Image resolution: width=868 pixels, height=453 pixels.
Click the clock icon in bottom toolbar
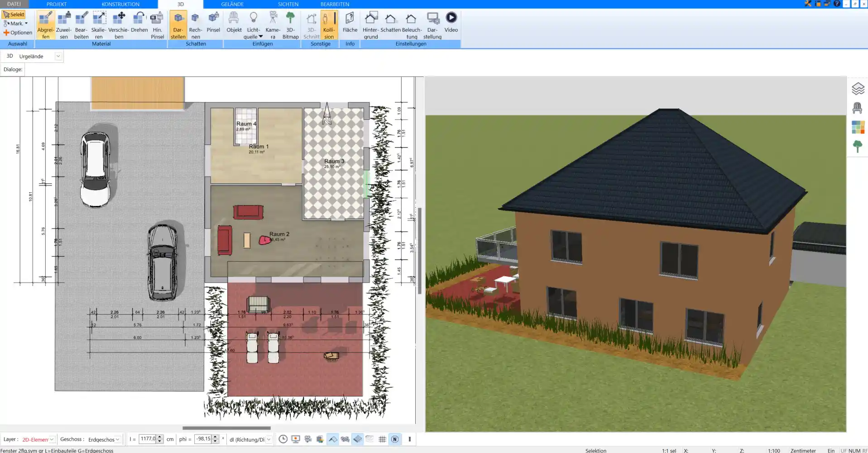[283, 439]
